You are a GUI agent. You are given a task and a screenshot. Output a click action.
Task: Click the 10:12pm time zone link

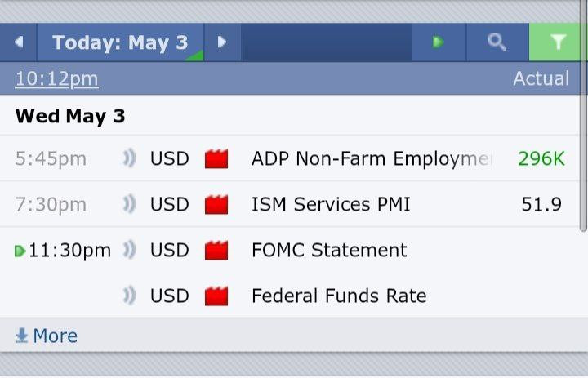[56, 78]
